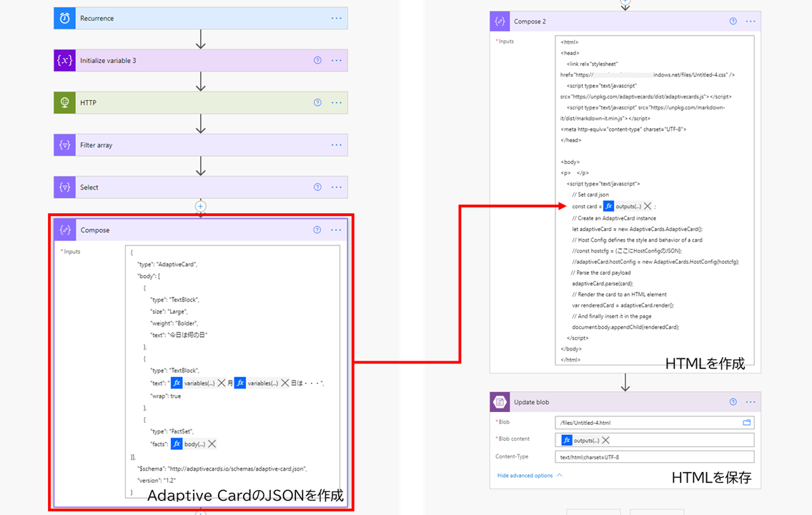
Task: Click adaptiveCard.parse(card); line in Compose 2
Action: (603, 283)
